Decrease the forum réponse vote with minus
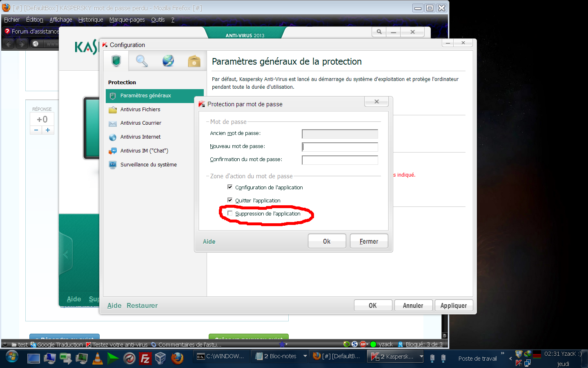The width and height of the screenshot is (588, 368). [36, 130]
